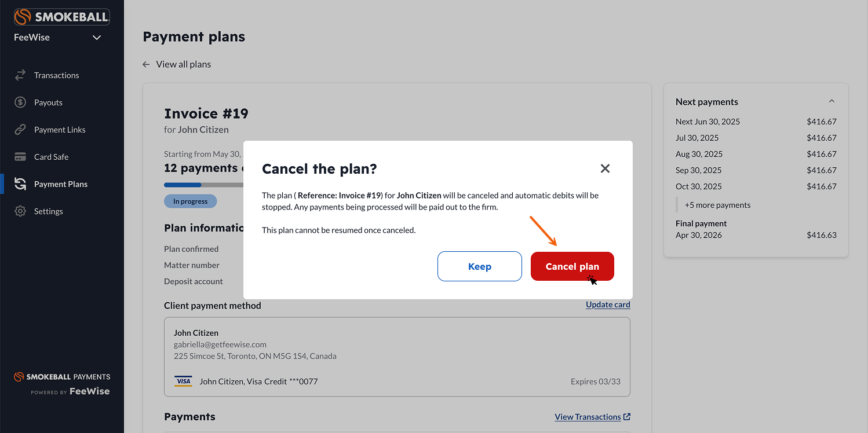868x433 pixels.
Task: Open the Card Safe menu item
Action: tap(51, 157)
